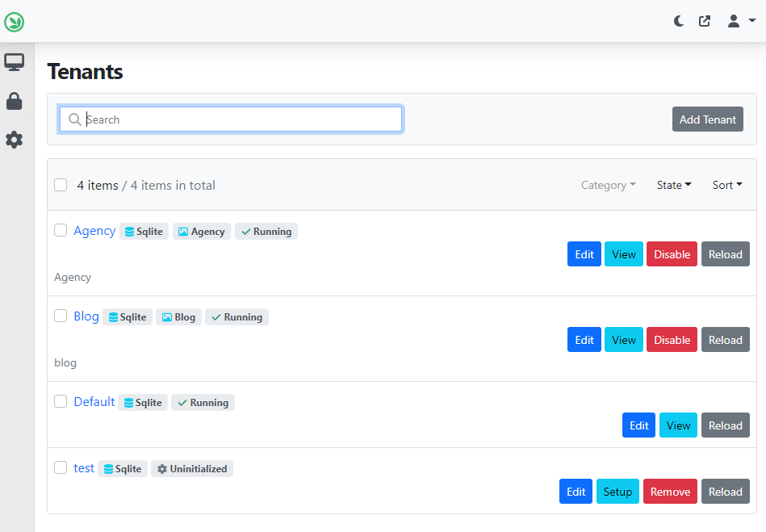Open the test tenant link
The image size is (766, 532).
click(x=83, y=468)
